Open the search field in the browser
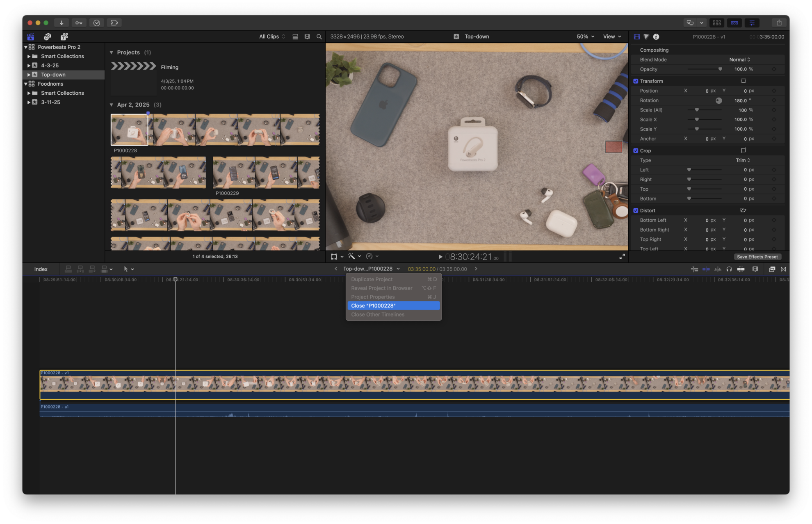The image size is (812, 524). 319,36
